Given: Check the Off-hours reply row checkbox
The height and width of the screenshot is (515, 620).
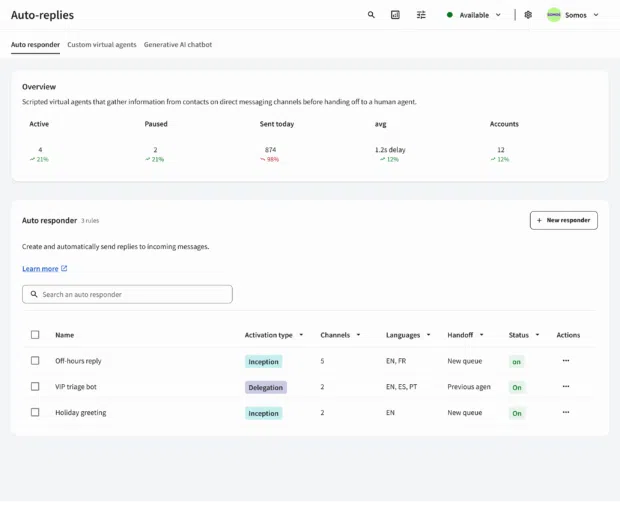Looking at the screenshot, I should [x=35, y=360].
